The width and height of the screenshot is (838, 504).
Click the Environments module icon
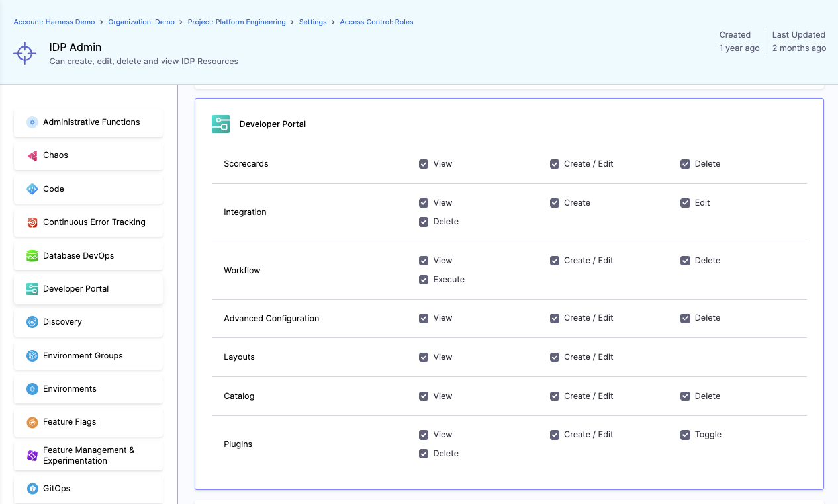click(32, 389)
